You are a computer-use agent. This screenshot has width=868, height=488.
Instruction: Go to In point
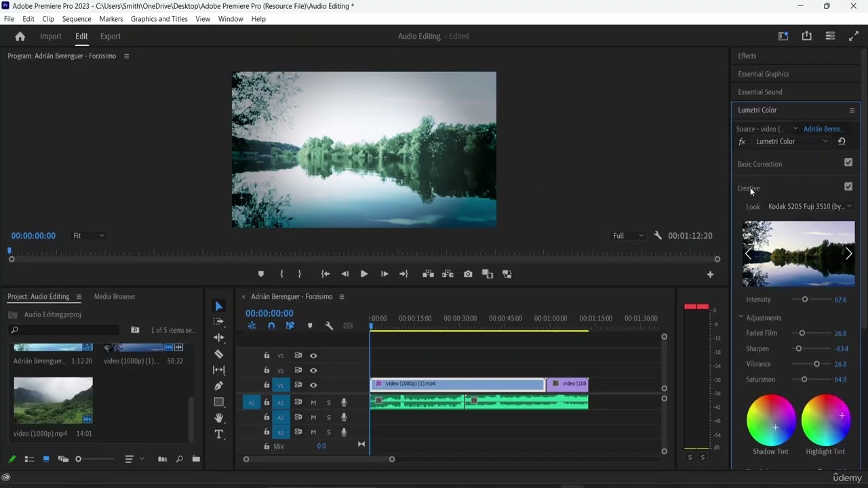coord(325,274)
